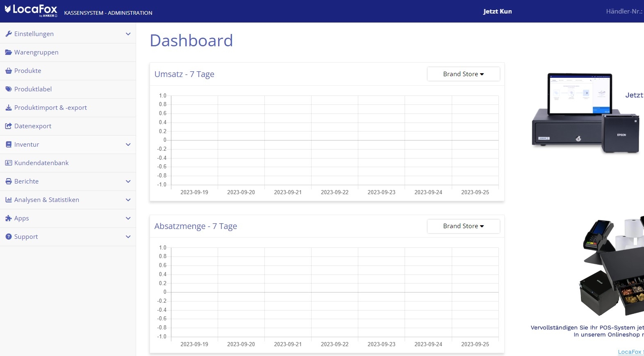Click the tags icon next to Produktlabel
This screenshot has width=644, height=356.
point(8,89)
